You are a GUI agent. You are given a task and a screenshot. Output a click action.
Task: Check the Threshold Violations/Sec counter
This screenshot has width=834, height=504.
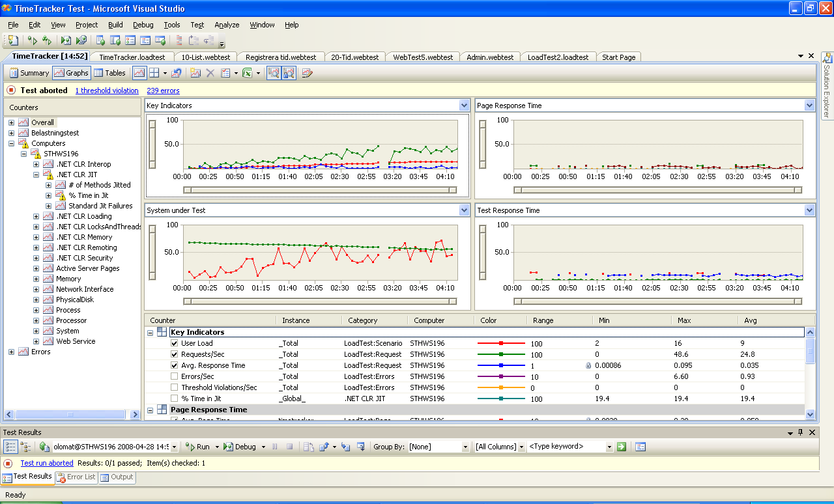tap(174, 387)
